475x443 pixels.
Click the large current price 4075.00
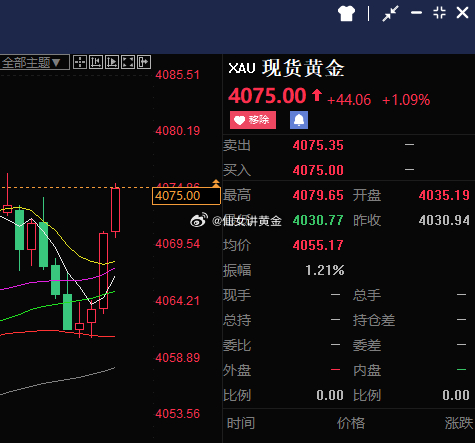(x=267, y=96)
